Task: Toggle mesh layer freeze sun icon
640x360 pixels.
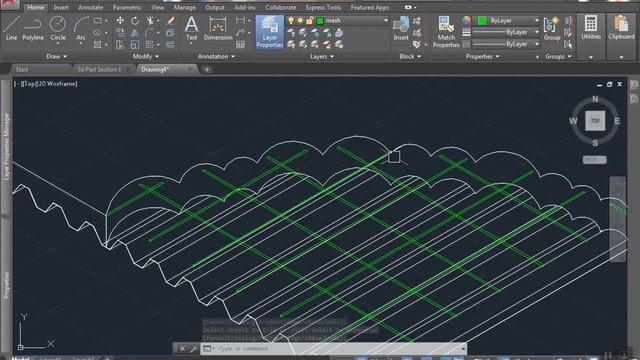Action: [x=300, y=20]
